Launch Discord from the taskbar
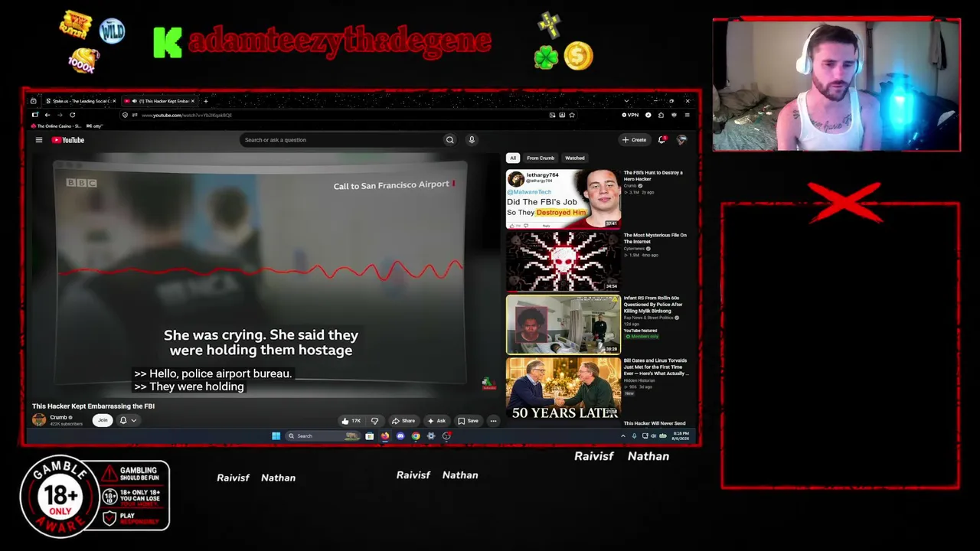The width and height of the screenshot is (980, 551). pos(400,436)
